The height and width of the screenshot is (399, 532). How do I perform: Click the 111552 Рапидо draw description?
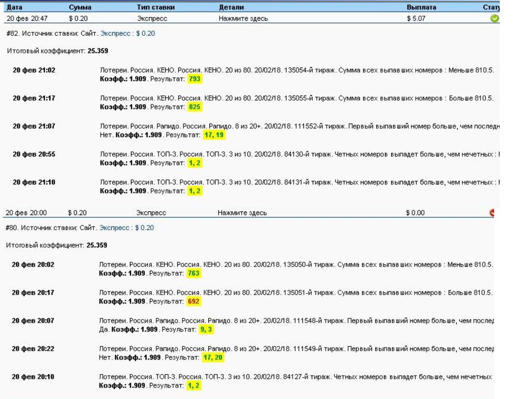300,126
